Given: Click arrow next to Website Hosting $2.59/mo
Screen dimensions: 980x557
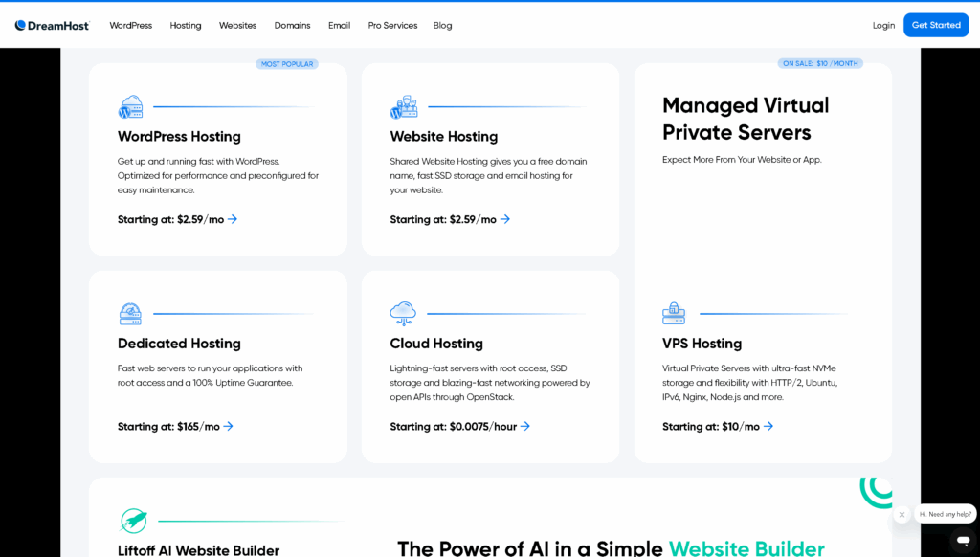Looking at the screenshot, I should [505, 219].
